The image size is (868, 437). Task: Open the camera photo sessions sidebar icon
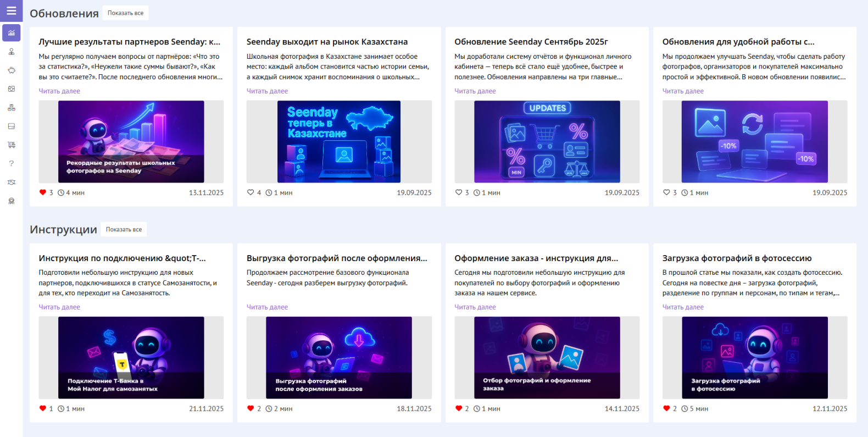pyautogui.click(x=12, y=89)
